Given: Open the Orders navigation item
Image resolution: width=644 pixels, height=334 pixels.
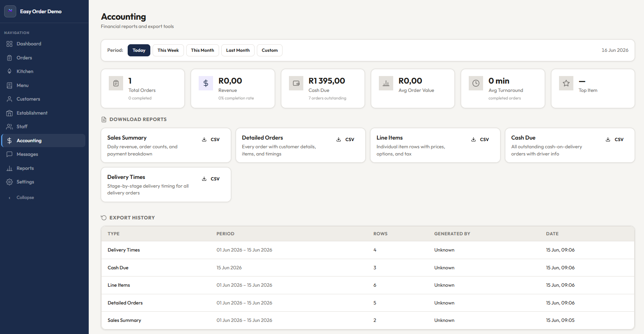Looking at the screenshot, I should pyautogui.click(x=43, y=58).
